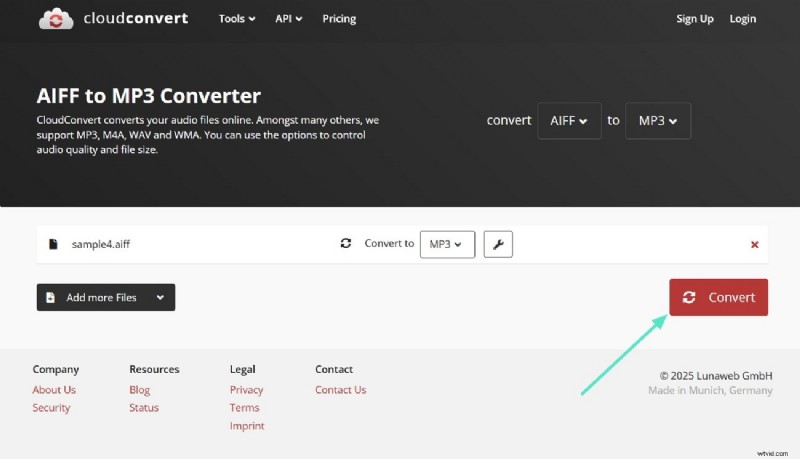
Task: Open the Terms link
Action: (244, 407)
